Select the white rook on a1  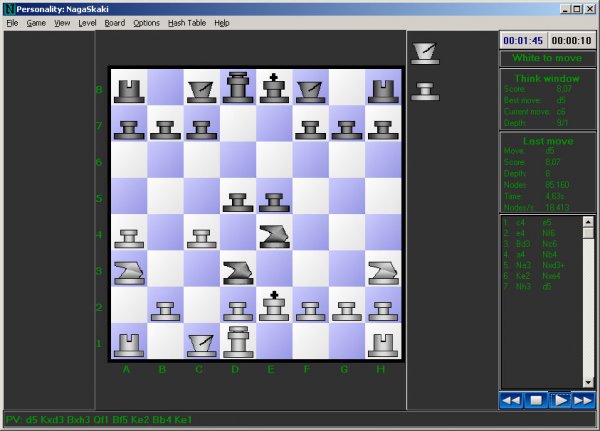(128, 342)
